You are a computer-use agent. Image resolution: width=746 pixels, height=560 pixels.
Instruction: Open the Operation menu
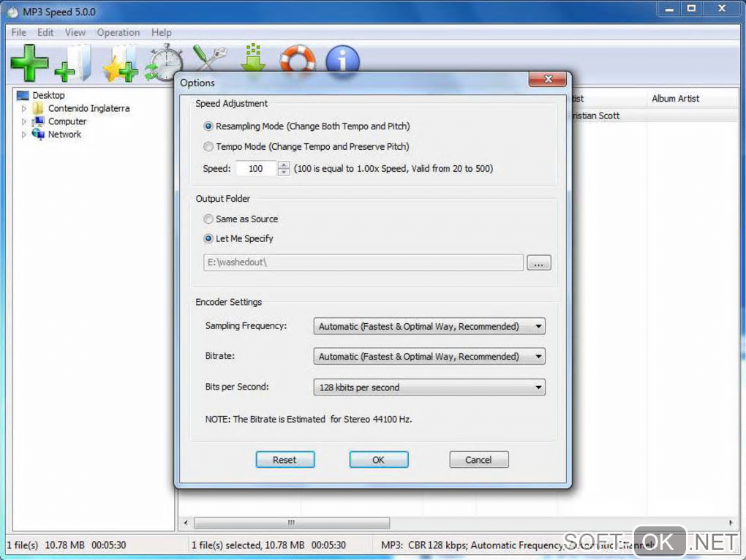point(118,32)
